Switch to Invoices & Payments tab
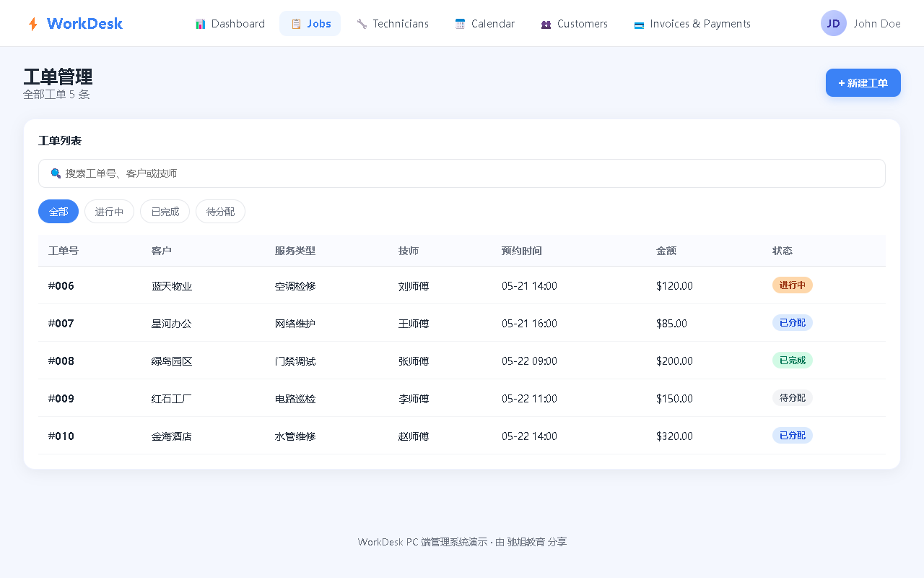The width and height of the screenshot is (924, 578). (x=692, y=24)
